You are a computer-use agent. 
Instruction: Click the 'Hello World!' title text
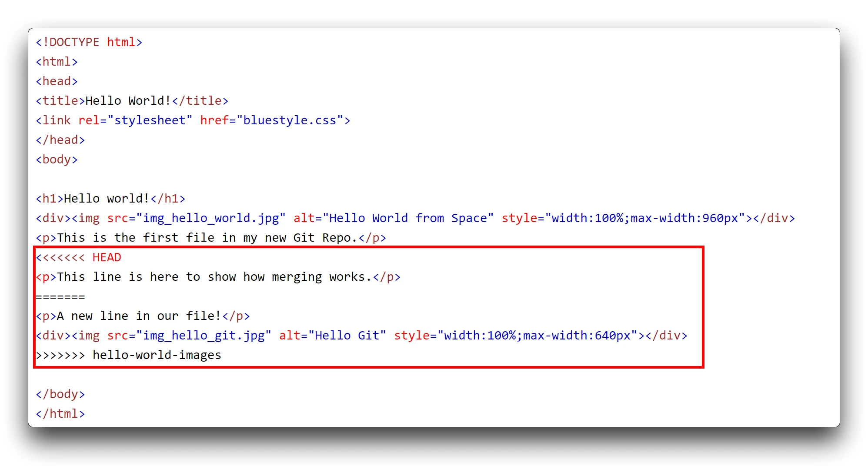128,101
